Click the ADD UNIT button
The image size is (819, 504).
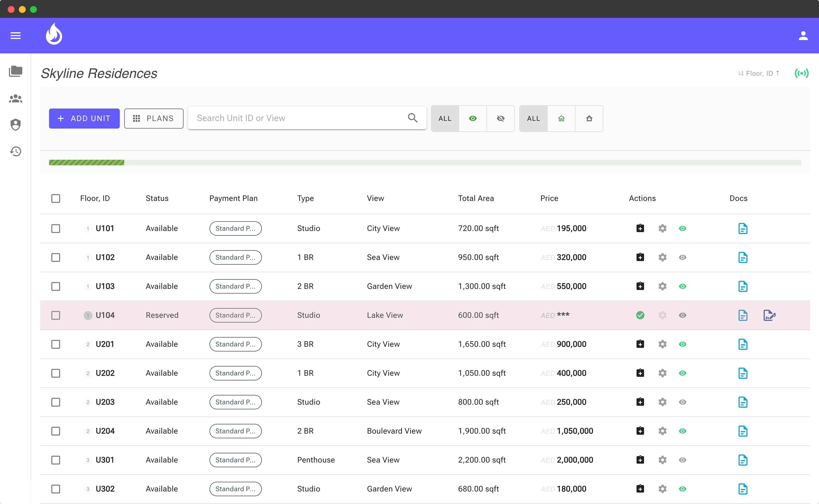[x=84, y=118]
